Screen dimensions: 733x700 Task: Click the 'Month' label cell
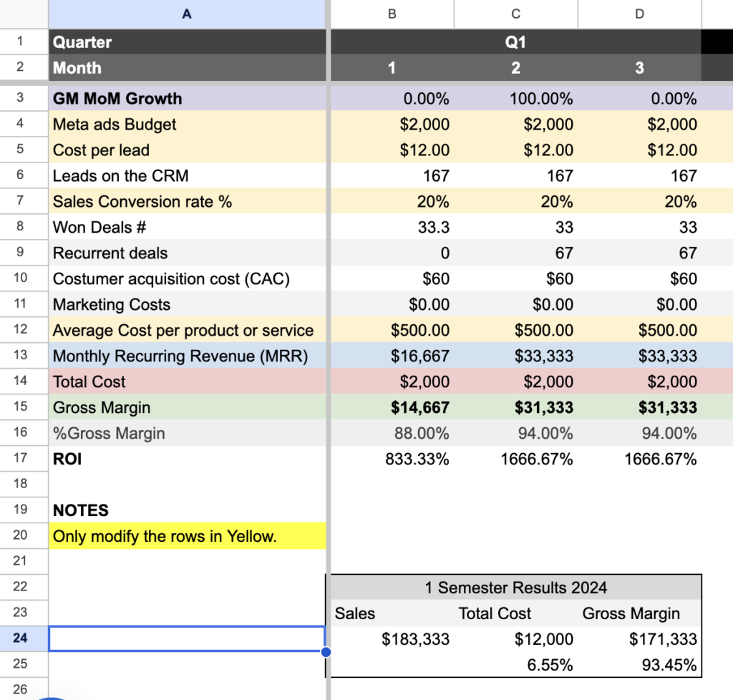pyautogui.click(x=187, y=68)
